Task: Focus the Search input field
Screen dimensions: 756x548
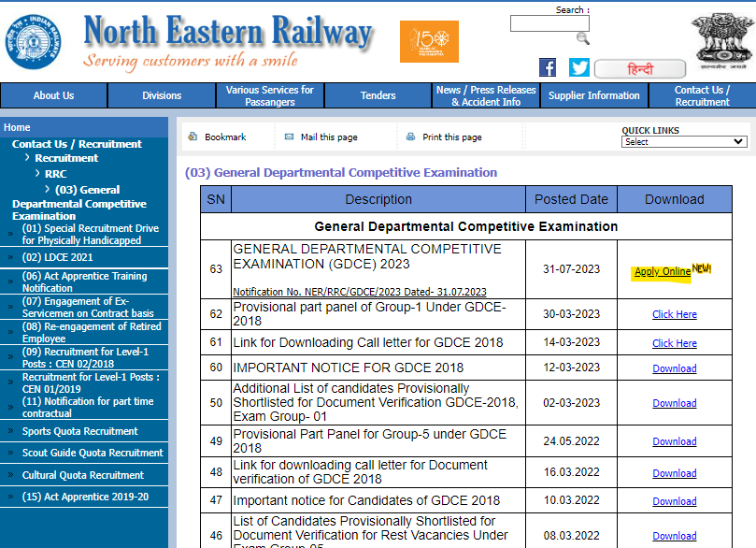Action: pyautogui.click(x=549, y=23)
